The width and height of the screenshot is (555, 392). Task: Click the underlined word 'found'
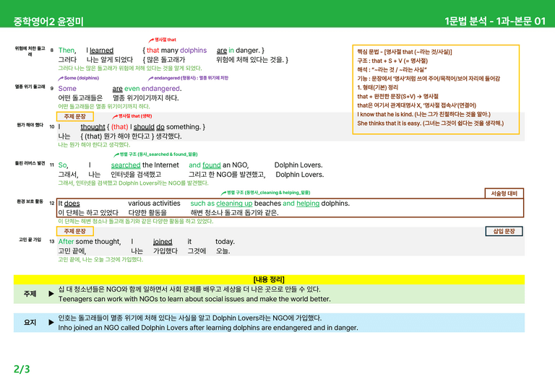point(212,165)
